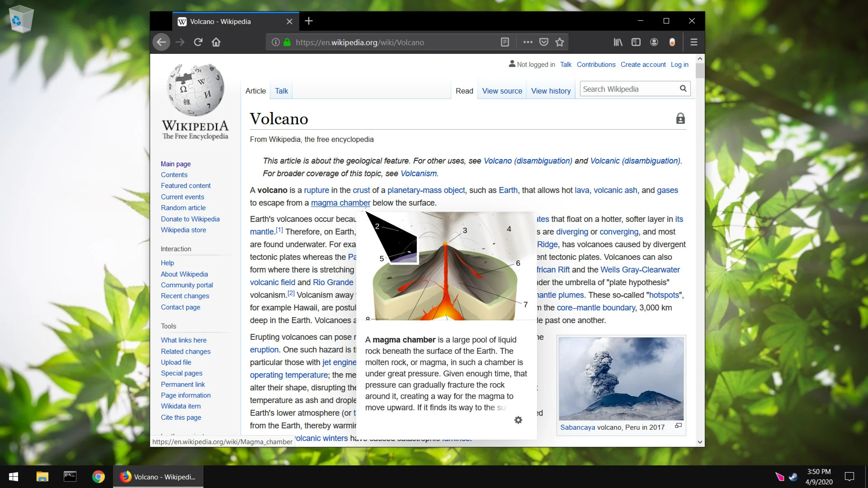Click the Random article sidebar link
Viewport: 868px width, 488px height.
pos(183,208)
